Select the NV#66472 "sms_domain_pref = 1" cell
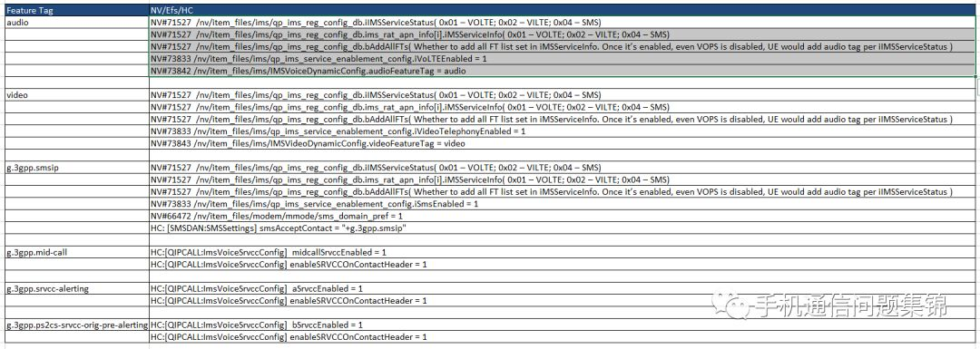The width and height of the screenshot is (980, 349). tap(562, 217)
